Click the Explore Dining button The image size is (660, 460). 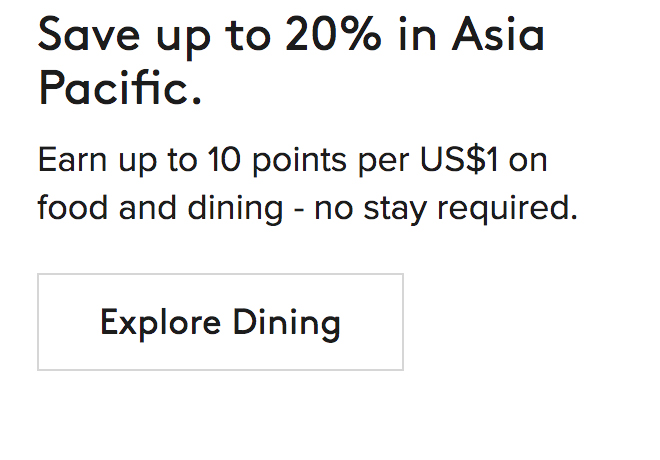[x=220, y=322]
